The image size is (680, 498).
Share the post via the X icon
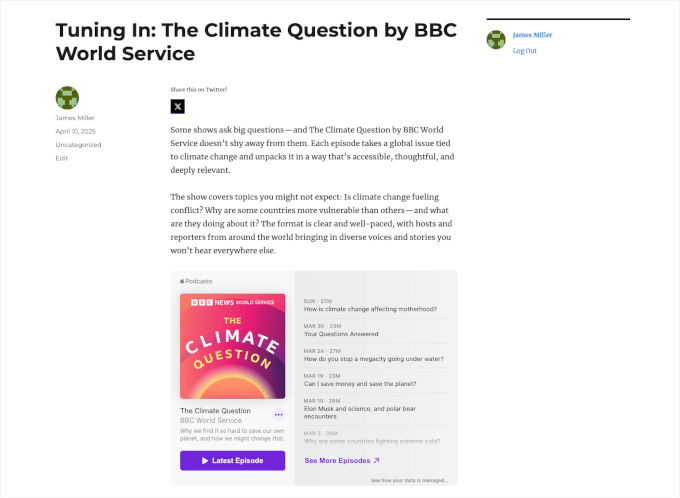click(x=177, y=106)
